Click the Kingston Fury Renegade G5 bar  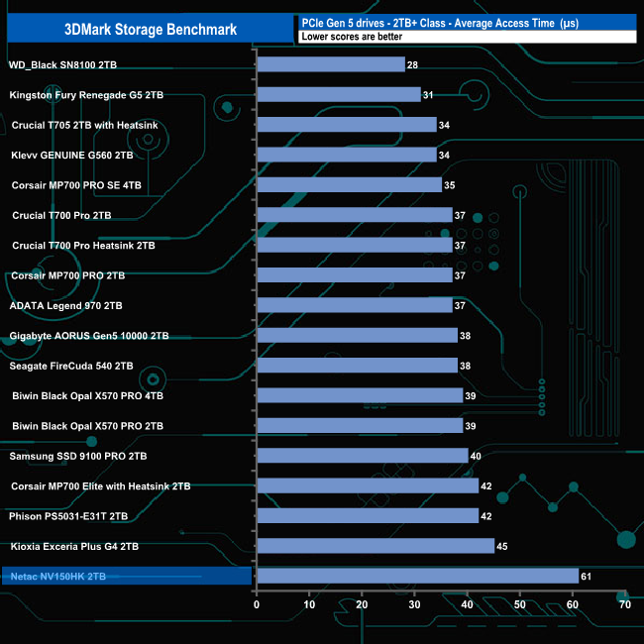pos(339,94)
